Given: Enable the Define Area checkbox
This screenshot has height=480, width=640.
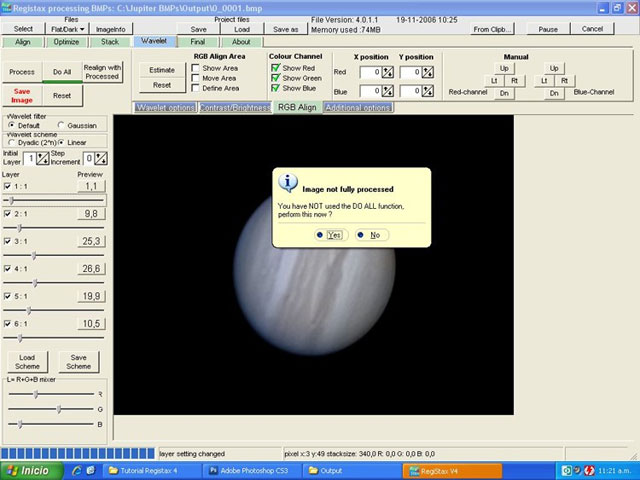Looking at the screenshot, I should tap(196, 88).
